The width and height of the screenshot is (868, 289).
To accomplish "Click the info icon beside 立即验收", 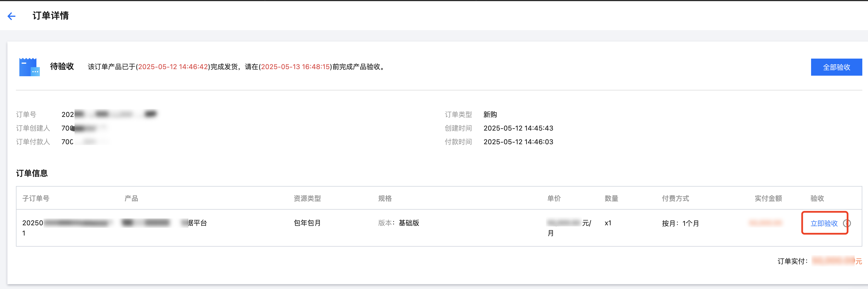I will tap(847, 223).
